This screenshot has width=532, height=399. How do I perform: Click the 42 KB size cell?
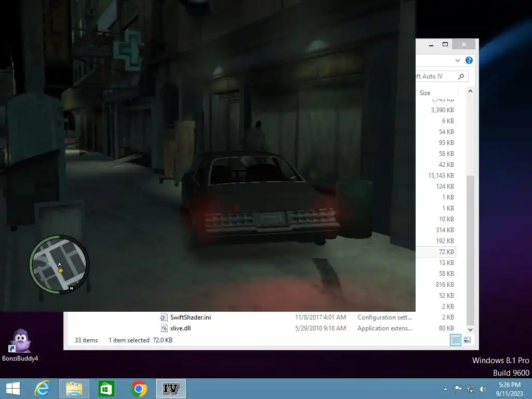[x=446, y=165]
